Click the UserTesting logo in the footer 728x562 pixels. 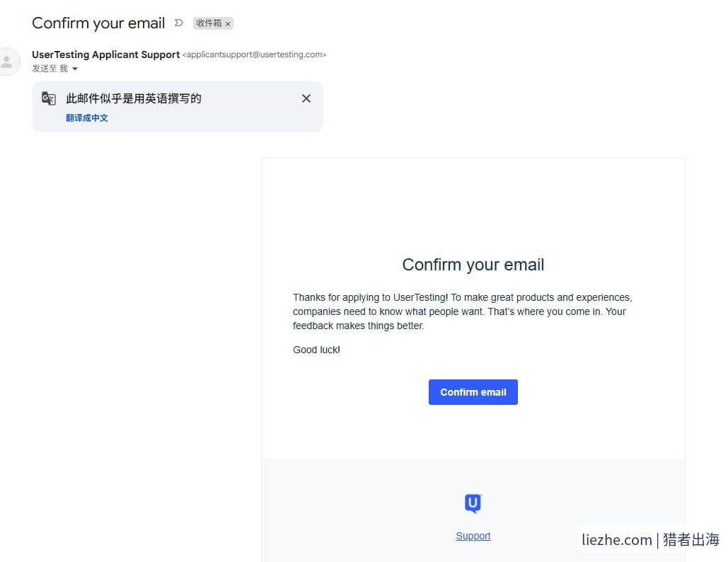[473, 503]
